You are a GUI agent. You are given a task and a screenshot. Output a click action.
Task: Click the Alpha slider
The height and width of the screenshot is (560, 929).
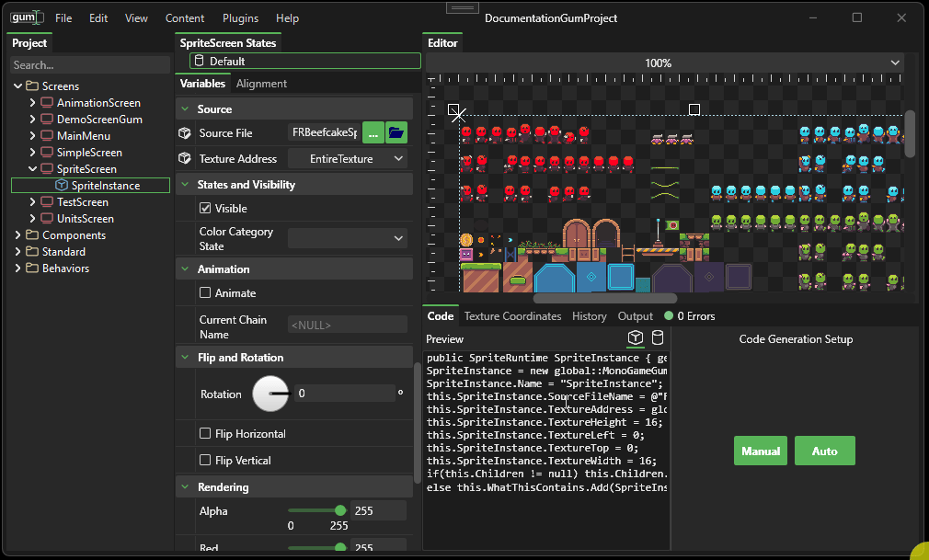(315, 511)
